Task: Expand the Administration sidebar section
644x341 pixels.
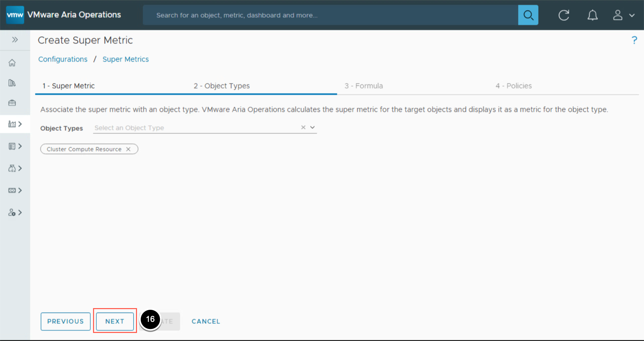Action: point(15,213)
